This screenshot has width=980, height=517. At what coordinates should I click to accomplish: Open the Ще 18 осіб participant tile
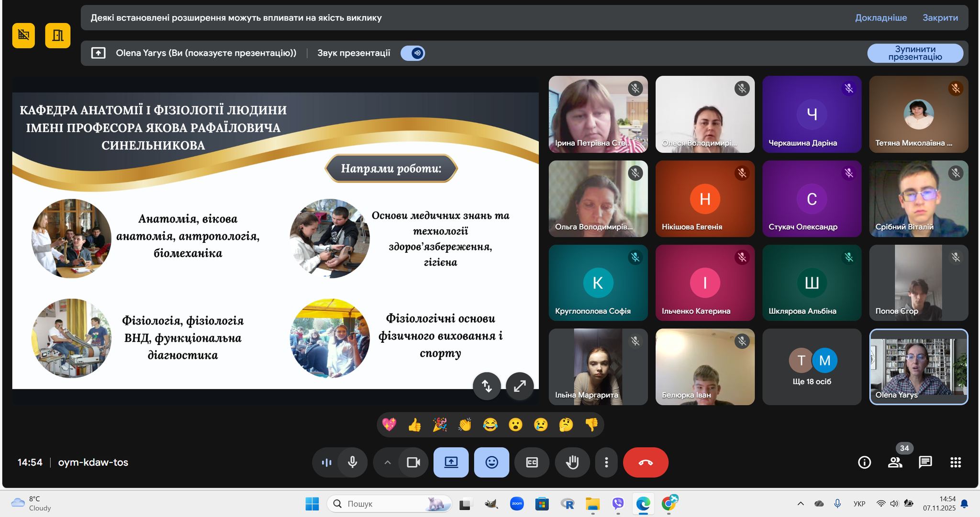pyautogui.click(x=812, y=367)
